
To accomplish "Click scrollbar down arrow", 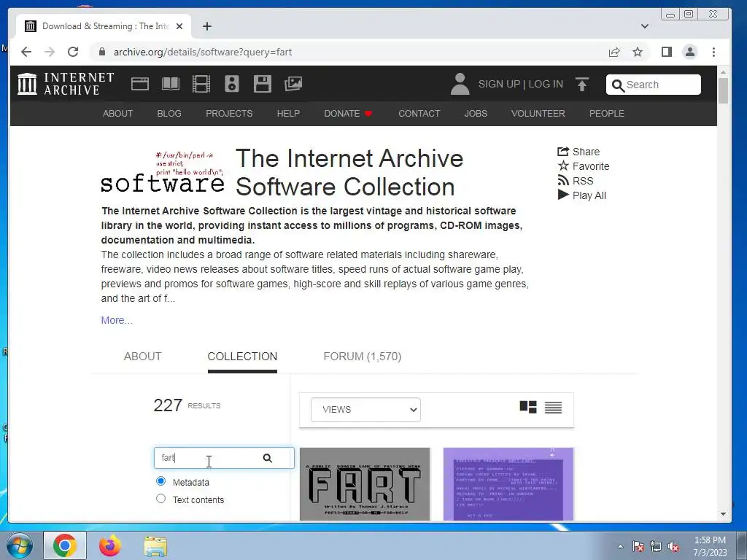I will [723, 514].
